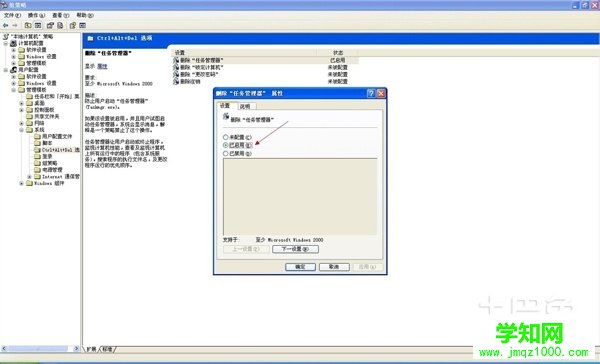
Task: Click the 登录 folder icon
Action: click(x=37, y=156)
